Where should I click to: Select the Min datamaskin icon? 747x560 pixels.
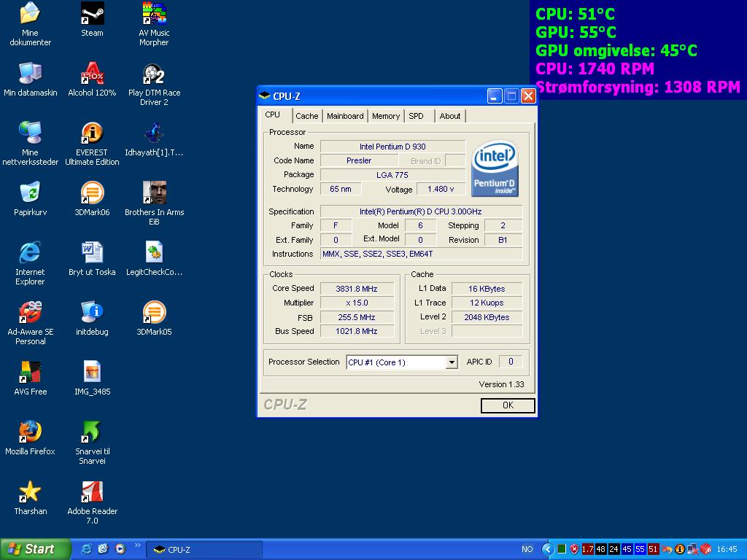pyautogui.click(x=30, y=74)
